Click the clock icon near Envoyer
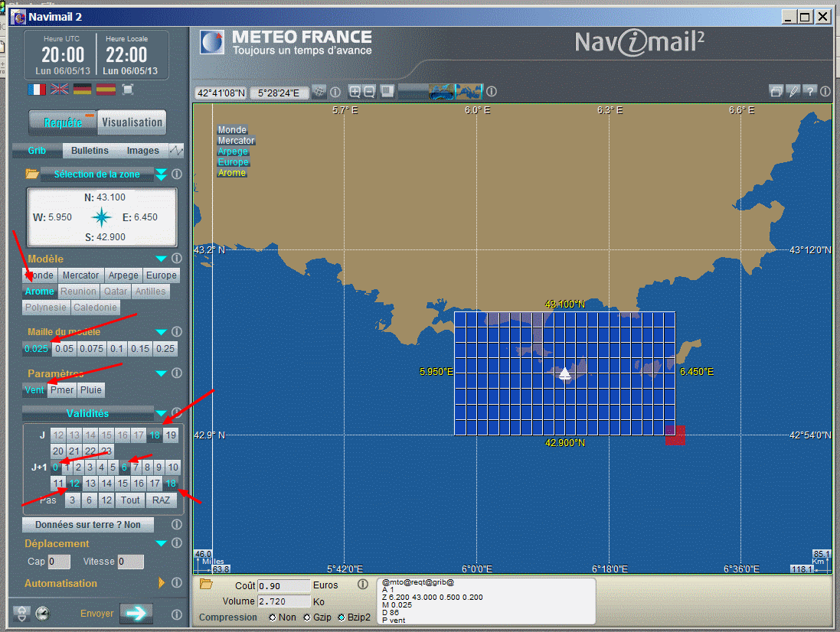The width and height of the screenshot is (840, 632). pyautogui.click(x=42, y=614)
